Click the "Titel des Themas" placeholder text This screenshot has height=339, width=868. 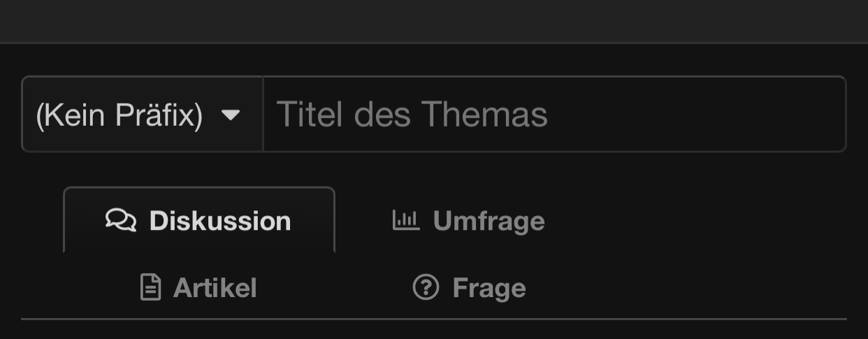pos(412,115)
